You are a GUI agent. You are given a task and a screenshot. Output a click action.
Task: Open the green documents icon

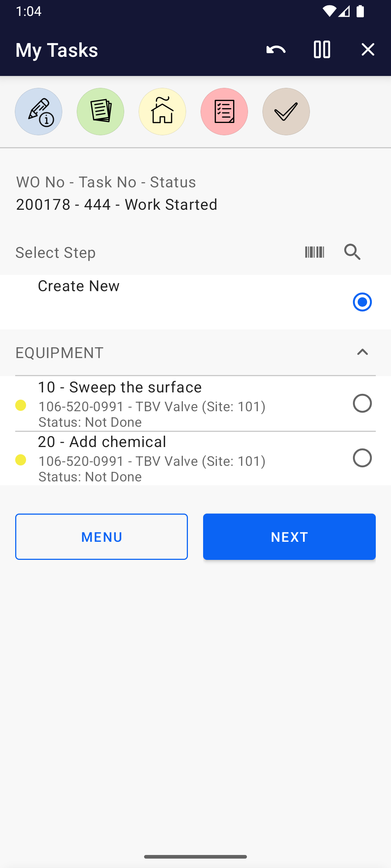100,111
